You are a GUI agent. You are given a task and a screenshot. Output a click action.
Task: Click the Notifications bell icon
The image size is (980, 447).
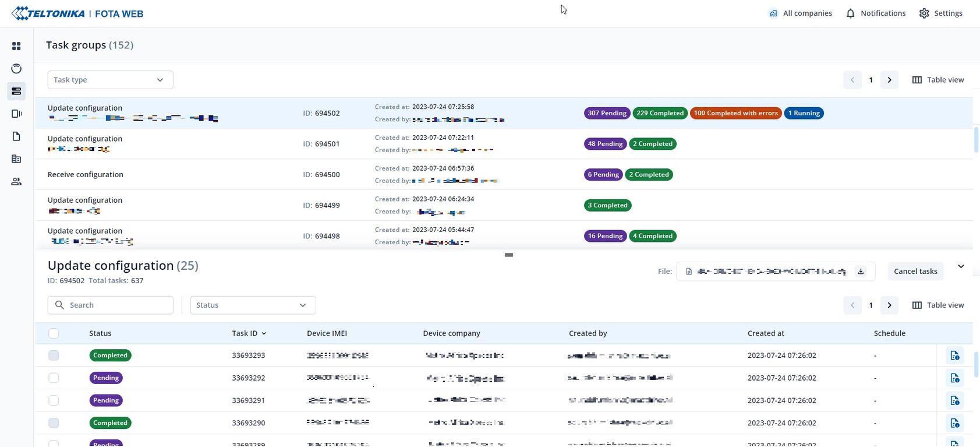[x=851, y=13]
